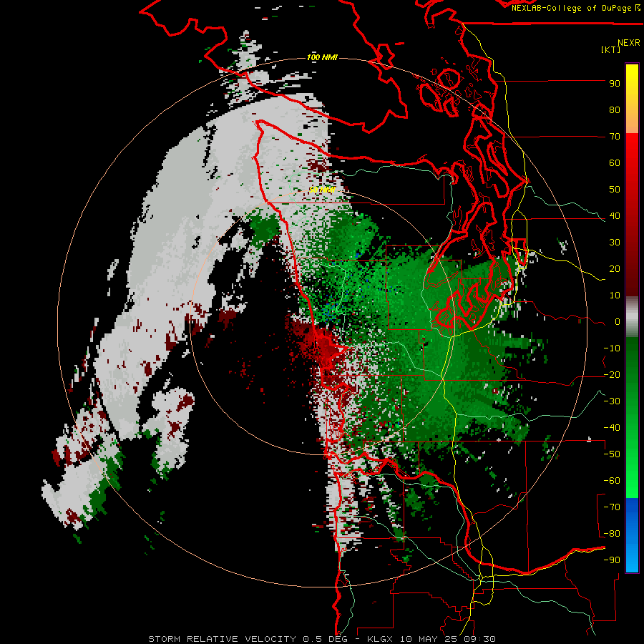
Task: Click the red segment of the velocity color bar
Action: tap(632, 215)
